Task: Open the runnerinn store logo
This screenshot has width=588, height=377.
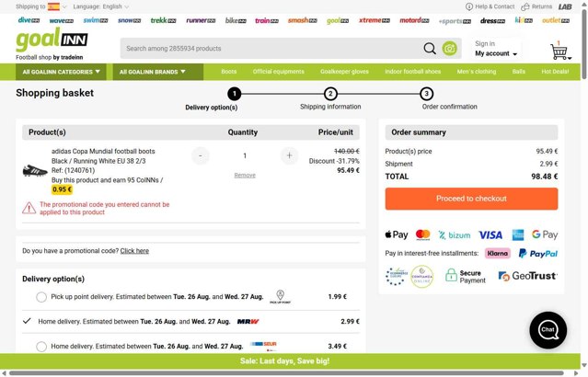Action: pyautogui.click(x=201, y=20)
